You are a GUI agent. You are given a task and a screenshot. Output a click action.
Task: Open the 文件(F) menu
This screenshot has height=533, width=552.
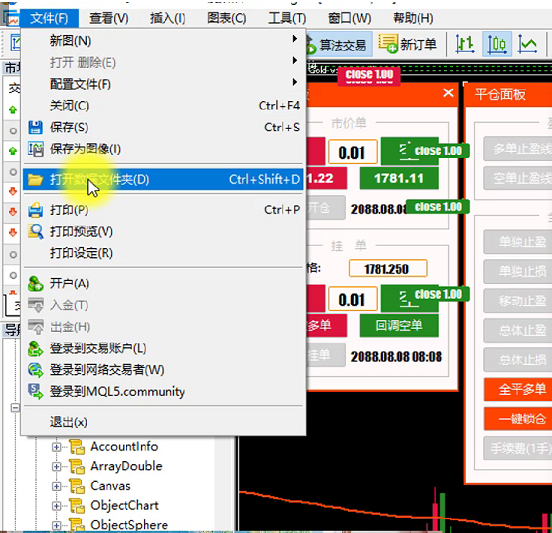point(49,18)
